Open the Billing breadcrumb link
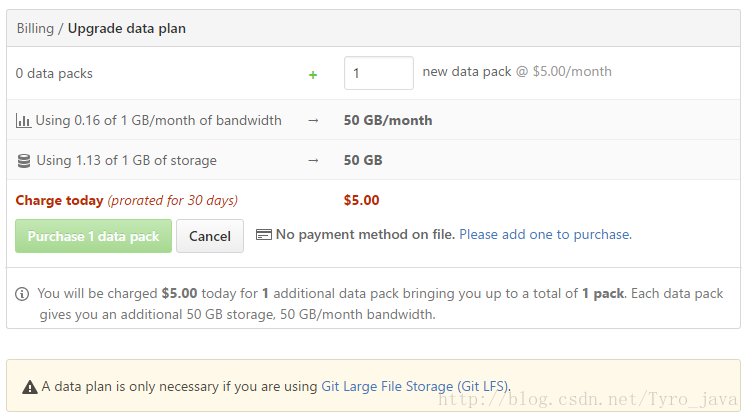The image size is (749, 419). click(35, 29)
